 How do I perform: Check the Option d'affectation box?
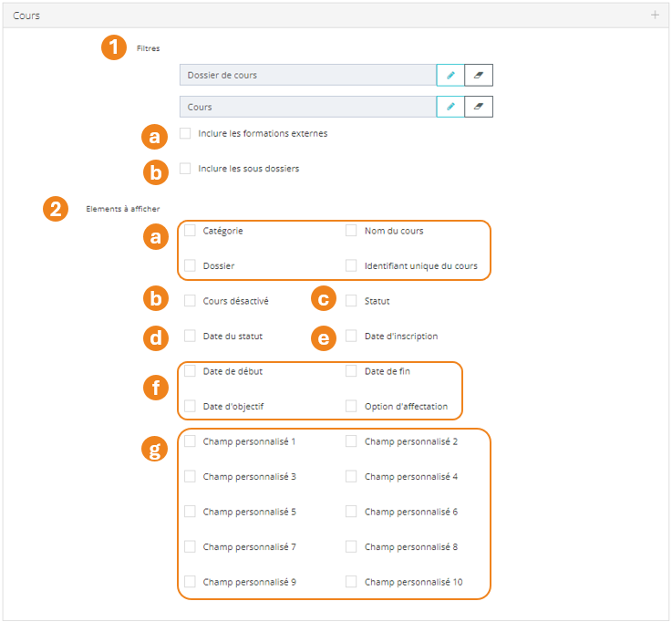click(x=351, y=406)
